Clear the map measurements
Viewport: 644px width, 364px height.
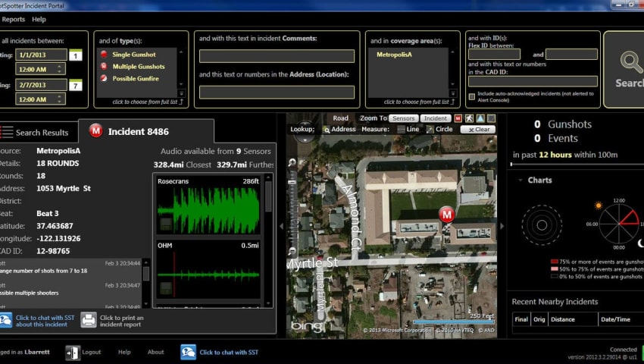pos(478,130)
